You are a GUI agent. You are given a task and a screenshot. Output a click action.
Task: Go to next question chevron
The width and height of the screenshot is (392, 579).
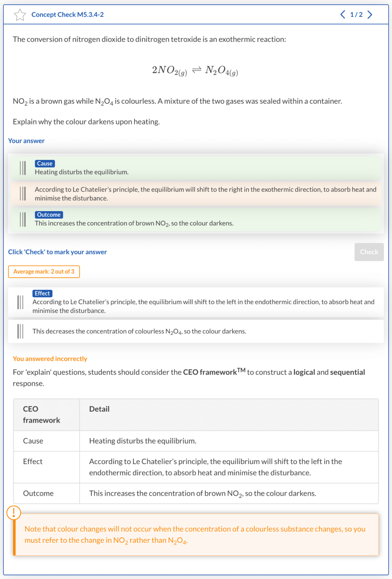coord(370,14)
